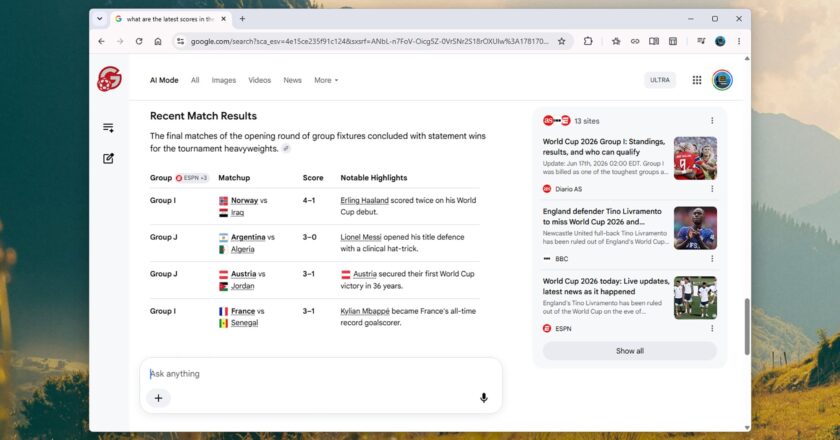This screenshot has height=440, width=840.
Task: Click the source link icon after 'heavyweights'
Action: click(x=287, y=148)
